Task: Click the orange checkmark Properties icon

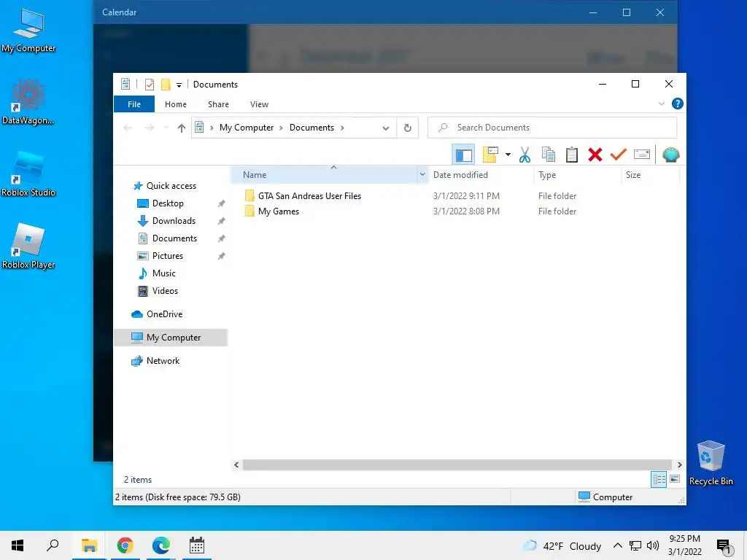Action: coord(618,155)
